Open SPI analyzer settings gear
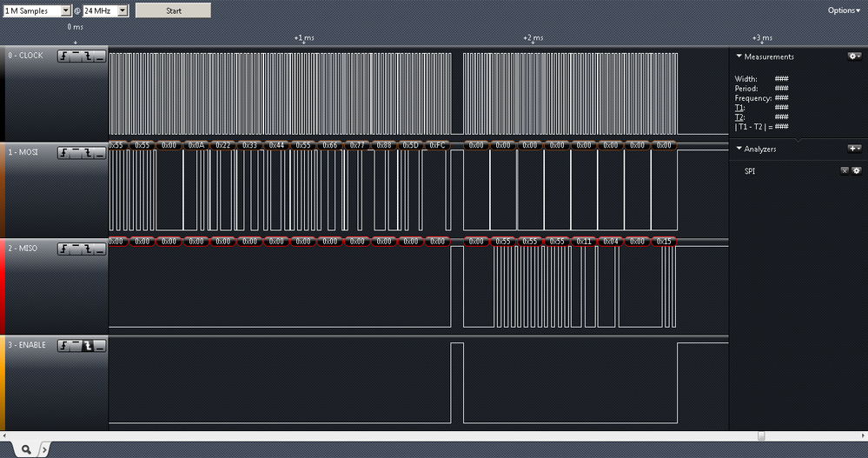Screen dimensions: 868x458 857,170
